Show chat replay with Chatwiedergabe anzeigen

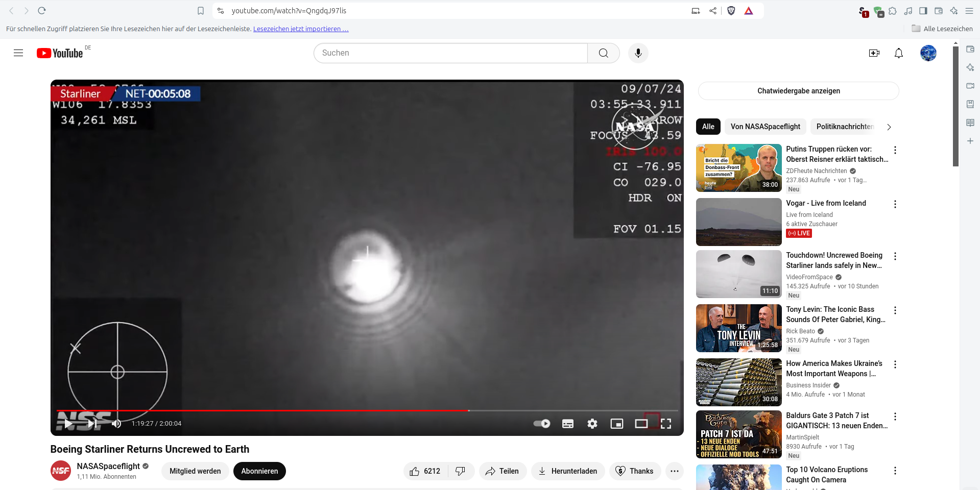click(799, 91)
